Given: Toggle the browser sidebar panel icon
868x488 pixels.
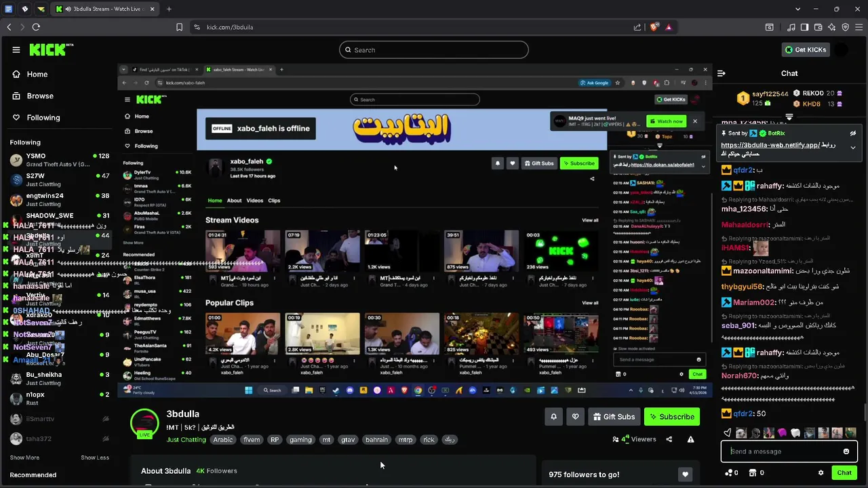Looking at the screenshot, I should coord(804,27).
